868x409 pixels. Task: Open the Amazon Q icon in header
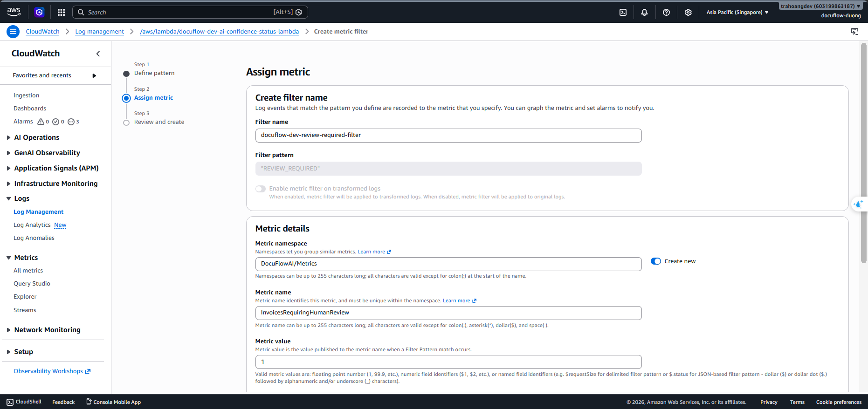[x=40, y=12]
